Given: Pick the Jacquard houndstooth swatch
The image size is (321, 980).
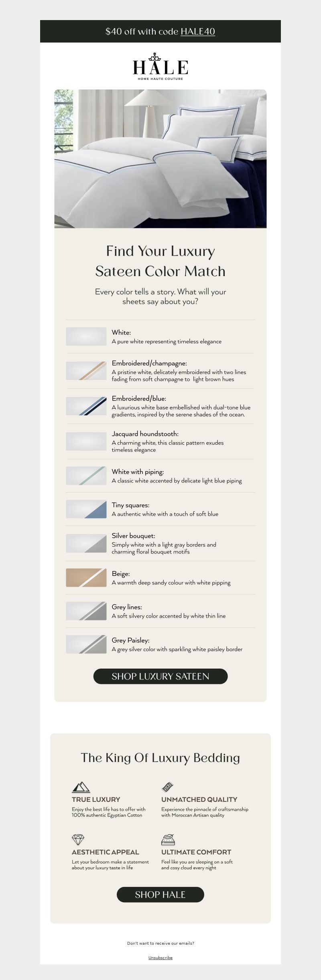Looking at the screenshot, I should tap(86, 441).
